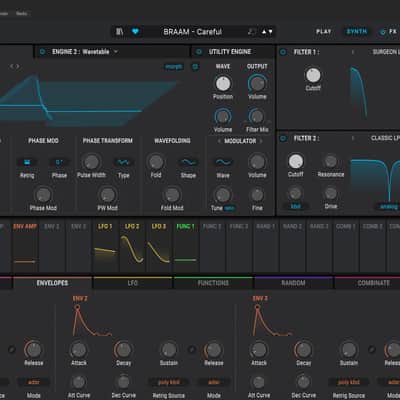Screen dimensions: 400x400
Task: Open the Modulator Wave selector
Action: tap(223, 162)
